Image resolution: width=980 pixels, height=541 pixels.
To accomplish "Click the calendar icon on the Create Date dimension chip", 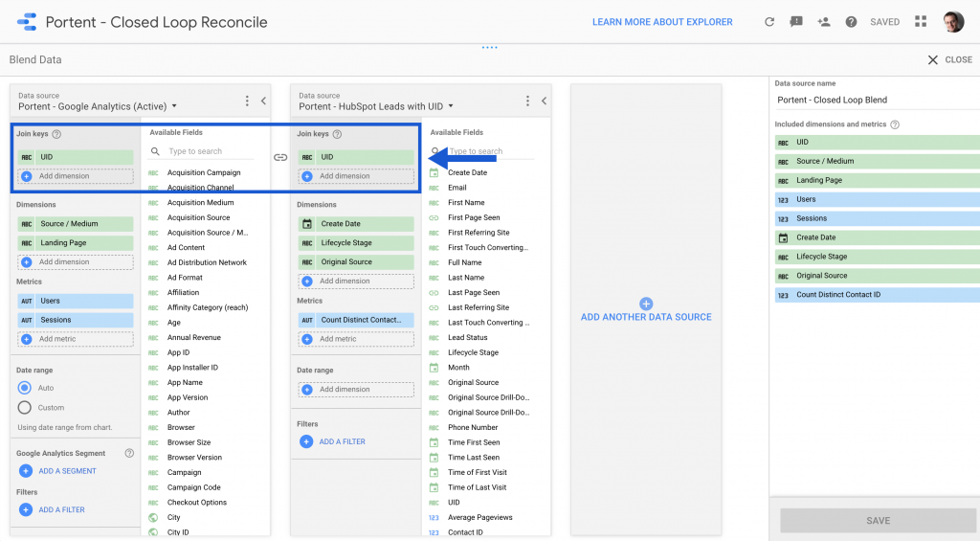I will 307,224.
